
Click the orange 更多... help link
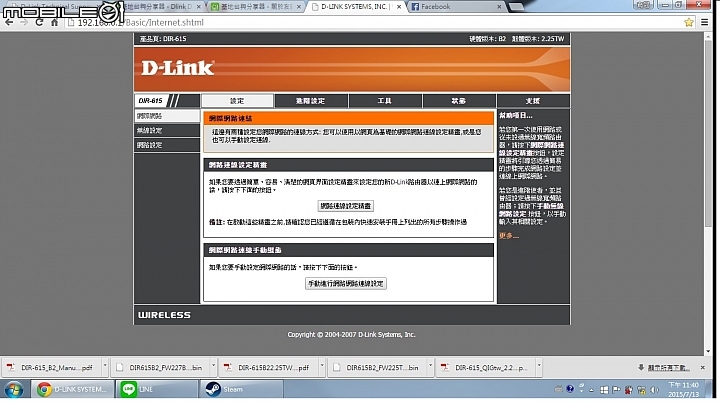[x=509, y=236]
